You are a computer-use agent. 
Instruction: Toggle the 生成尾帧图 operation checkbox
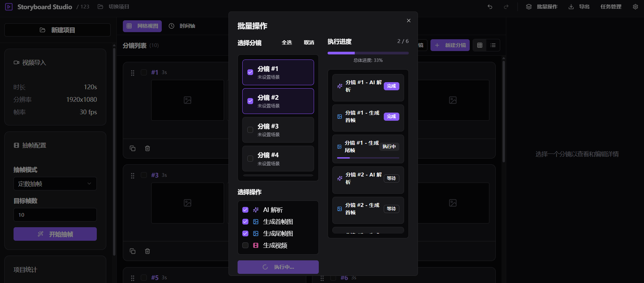[x=245, y=234]
